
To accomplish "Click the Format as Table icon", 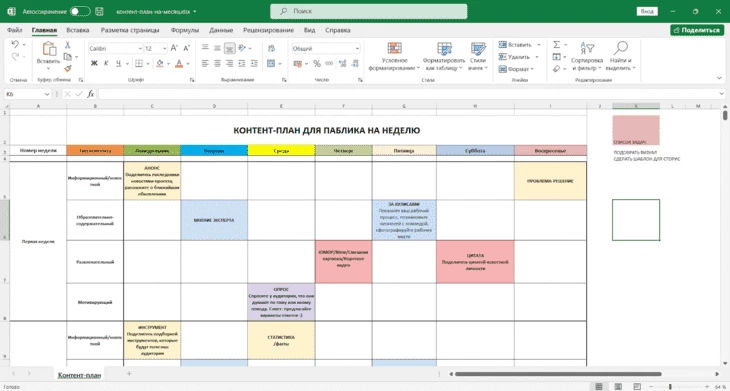I will [x=444, y=49].
